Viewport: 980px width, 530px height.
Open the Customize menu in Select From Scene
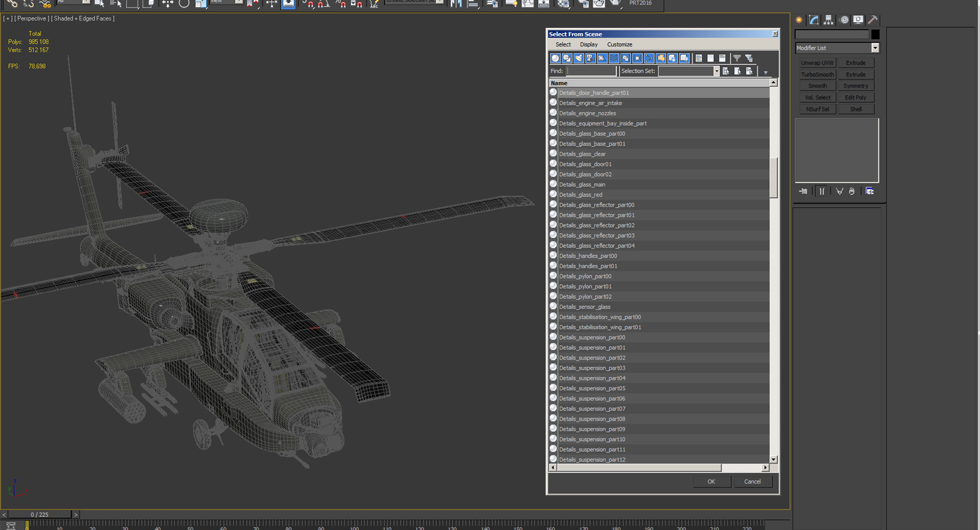[x=620, y=44]
